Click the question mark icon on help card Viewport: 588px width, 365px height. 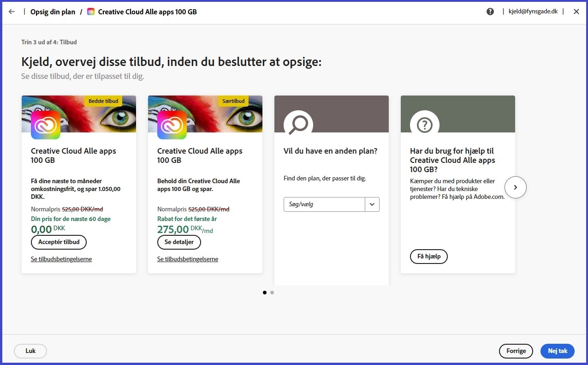point(425,125)
